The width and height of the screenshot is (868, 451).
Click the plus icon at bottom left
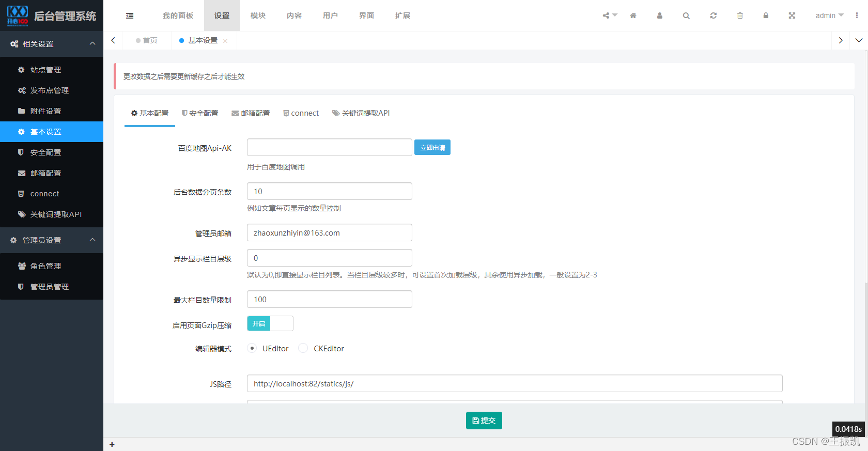pos(112,444)
